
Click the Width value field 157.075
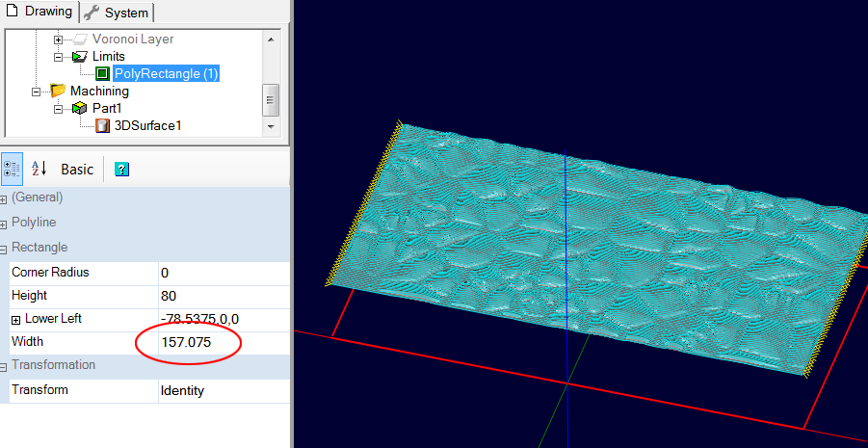(186, 342)
